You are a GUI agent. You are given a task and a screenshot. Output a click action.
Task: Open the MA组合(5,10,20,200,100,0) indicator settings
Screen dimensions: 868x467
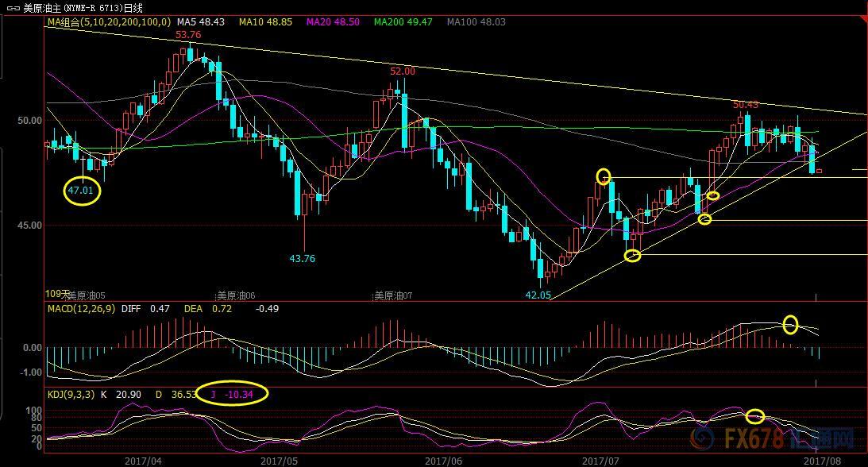(107, 22)
